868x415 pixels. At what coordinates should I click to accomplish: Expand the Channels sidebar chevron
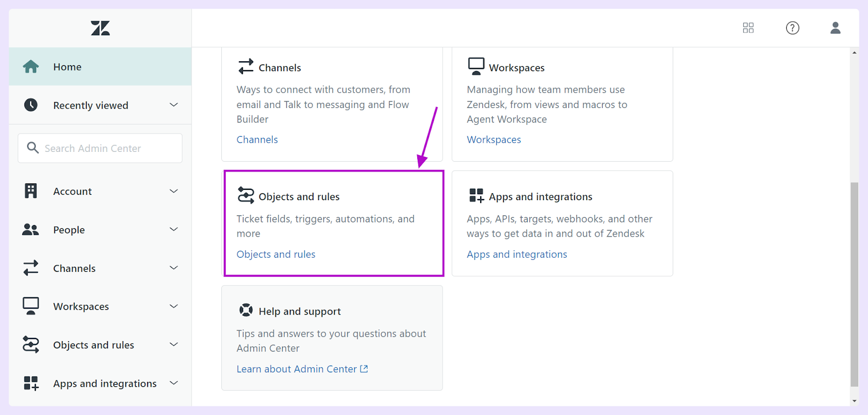click(174, 268)
